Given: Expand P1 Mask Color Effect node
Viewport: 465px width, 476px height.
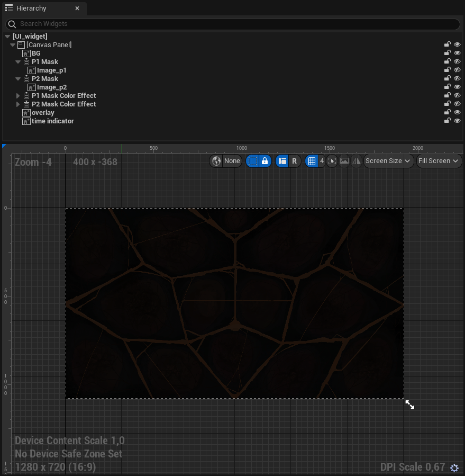Looking at the screenshot, I should coord(18,96).
